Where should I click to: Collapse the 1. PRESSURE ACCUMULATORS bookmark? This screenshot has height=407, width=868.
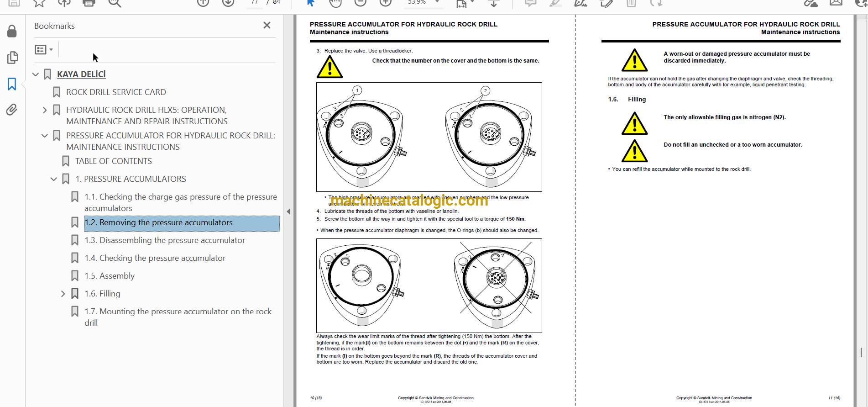point(54,179)
